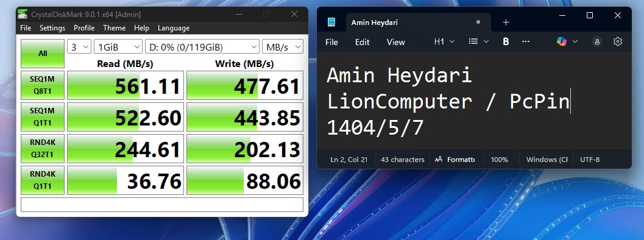Change the MB/s unit dropdown

tap(283, 47)
